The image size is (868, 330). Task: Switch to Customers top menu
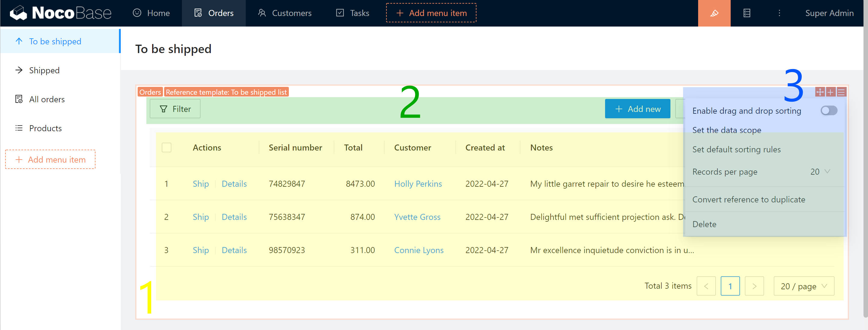click(285, 13)
